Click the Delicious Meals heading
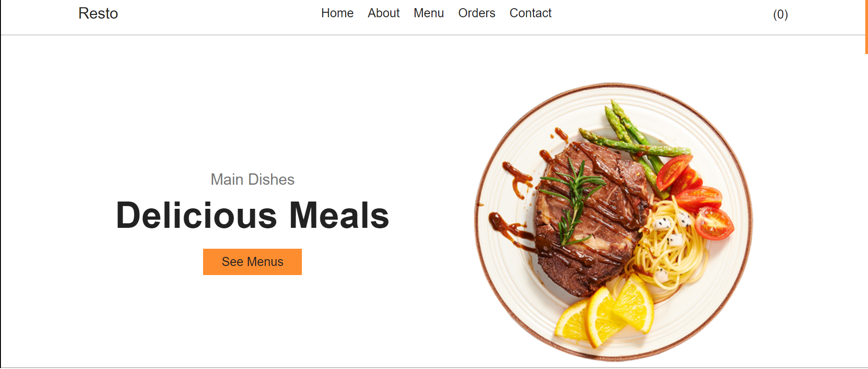Image resolution: width=868 pixels, height=369 pixels. coord(252,215)
